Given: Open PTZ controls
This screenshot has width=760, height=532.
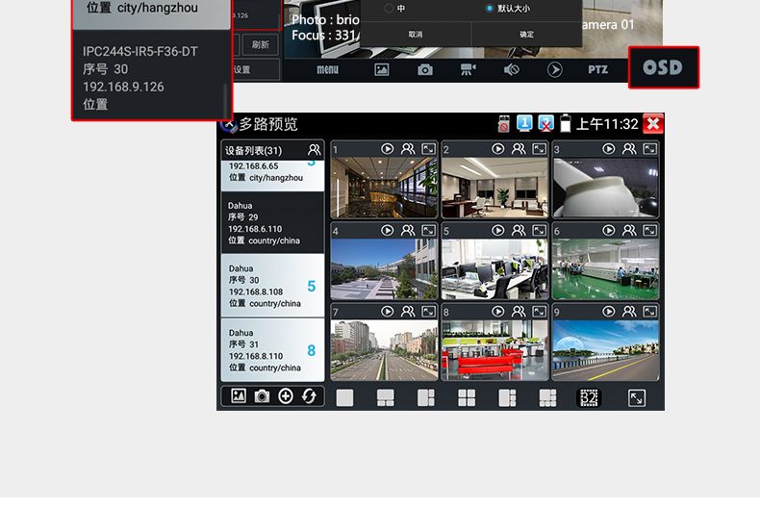Looking at the screenshot, I should [x=597, y=69].
